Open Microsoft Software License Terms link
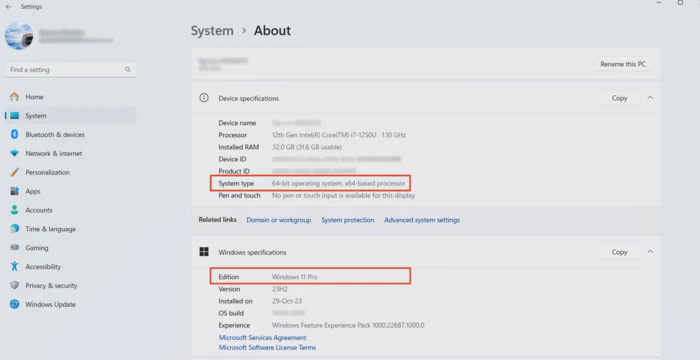Screen dimensions: 700x360 tap(267, 347)
